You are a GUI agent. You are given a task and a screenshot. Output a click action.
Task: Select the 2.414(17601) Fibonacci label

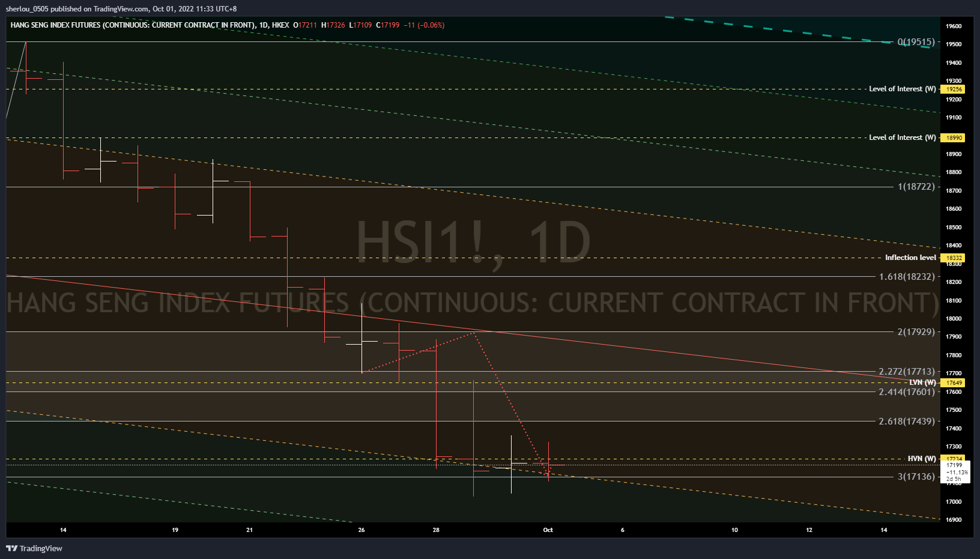tap(907, 392)
